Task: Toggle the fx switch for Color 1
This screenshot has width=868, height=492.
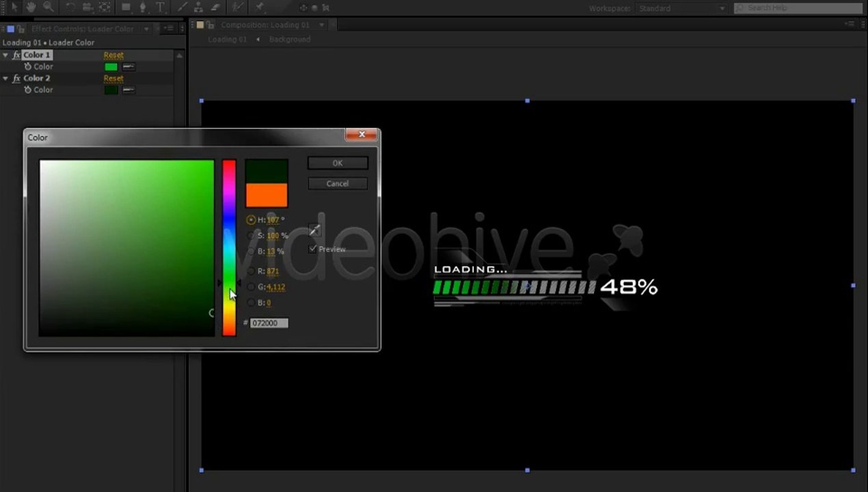Action: (16, 55)
